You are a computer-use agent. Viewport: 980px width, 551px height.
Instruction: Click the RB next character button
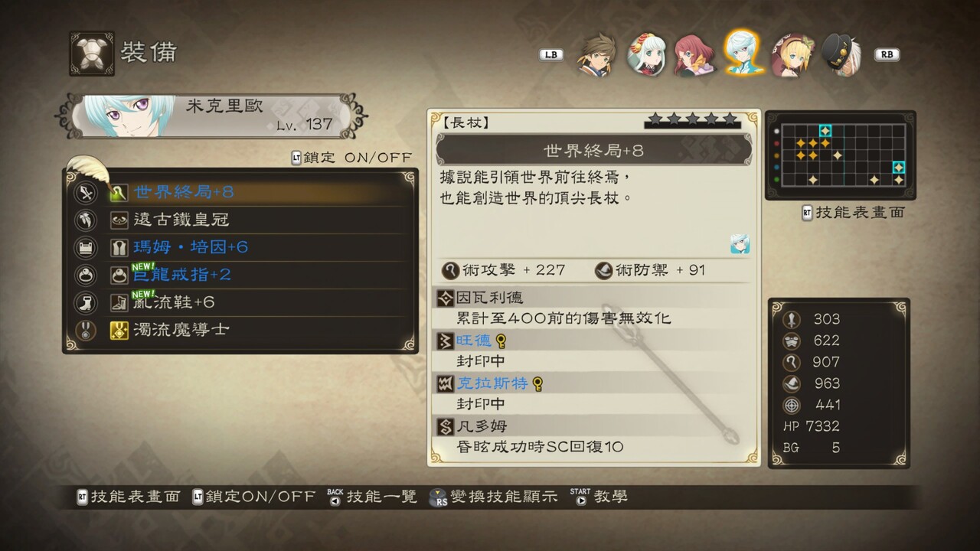click(887, 55)
